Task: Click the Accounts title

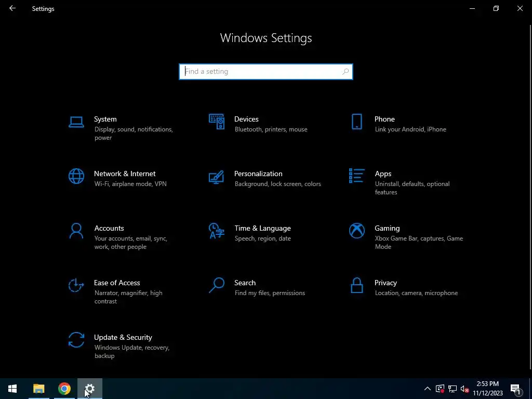Action: [109, 229]
